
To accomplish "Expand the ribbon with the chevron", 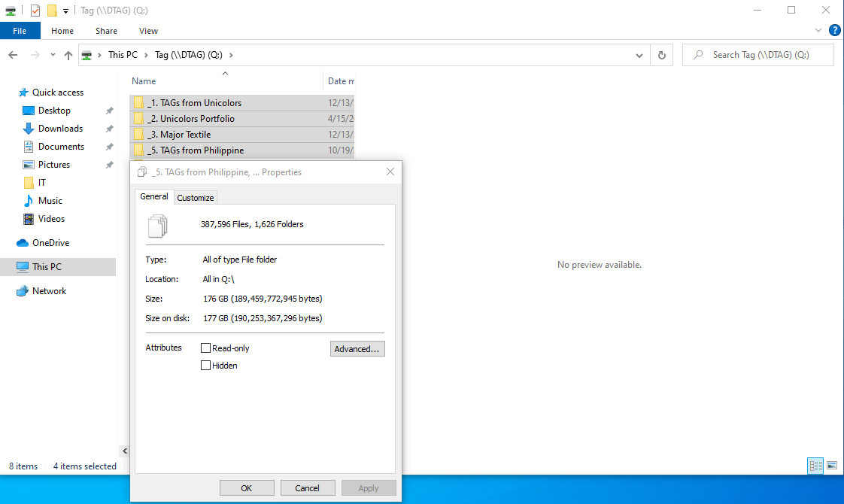I will pyautogui.click(x=818, y=31).
